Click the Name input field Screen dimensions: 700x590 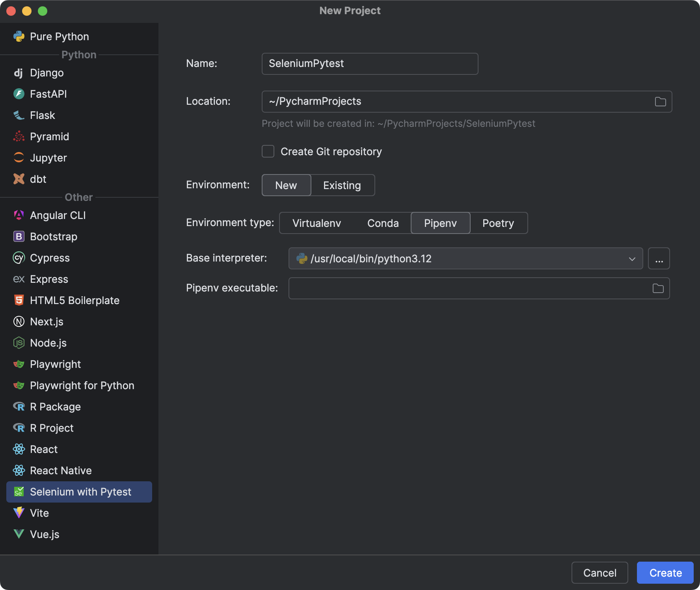tap(369, 63)
